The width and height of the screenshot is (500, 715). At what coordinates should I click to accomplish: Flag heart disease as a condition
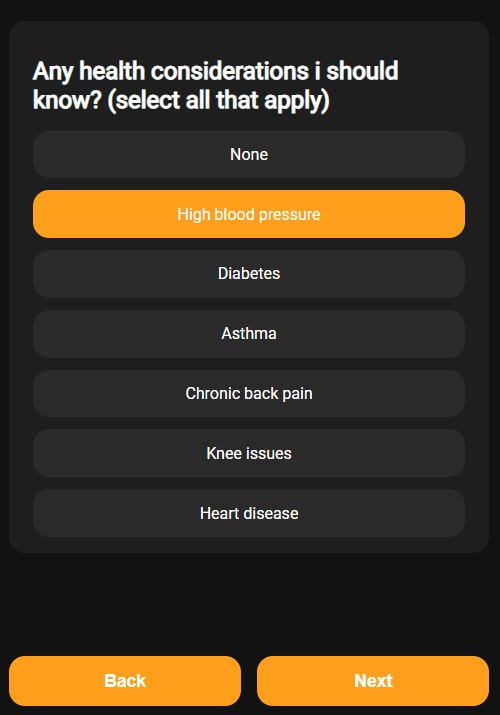coord(249,513)
